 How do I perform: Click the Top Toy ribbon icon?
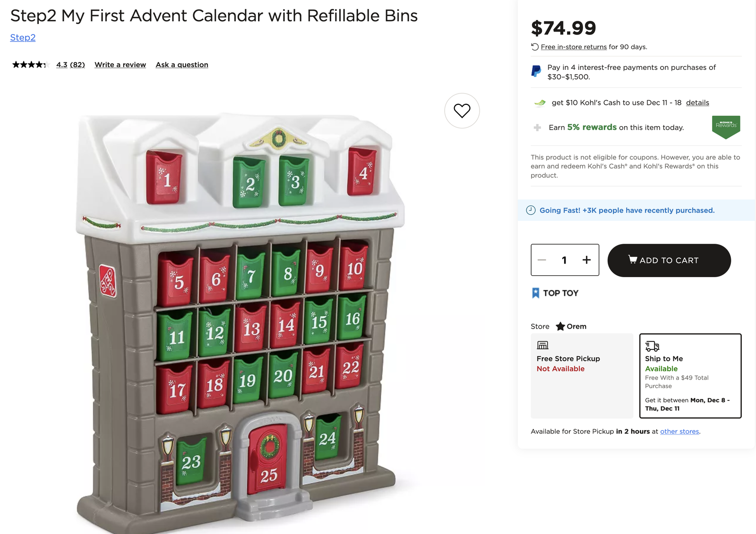click(x=535, y=293)
